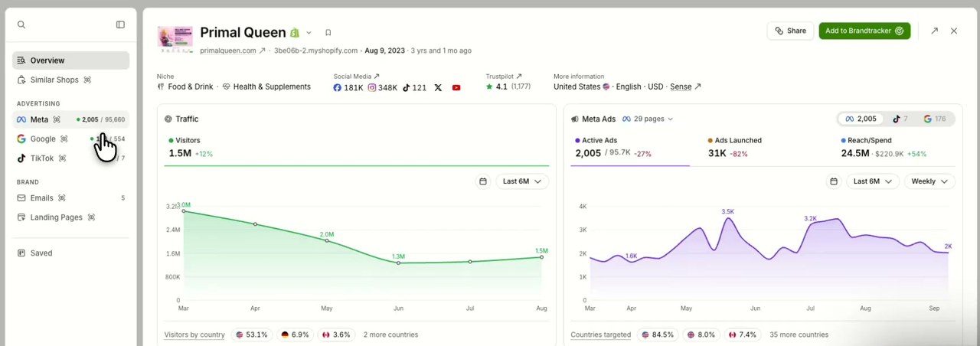The width and height of the screenshot is (980, 346).
Task: Bookmark the shop with the bookmark icon
Action: pos(328,33)
